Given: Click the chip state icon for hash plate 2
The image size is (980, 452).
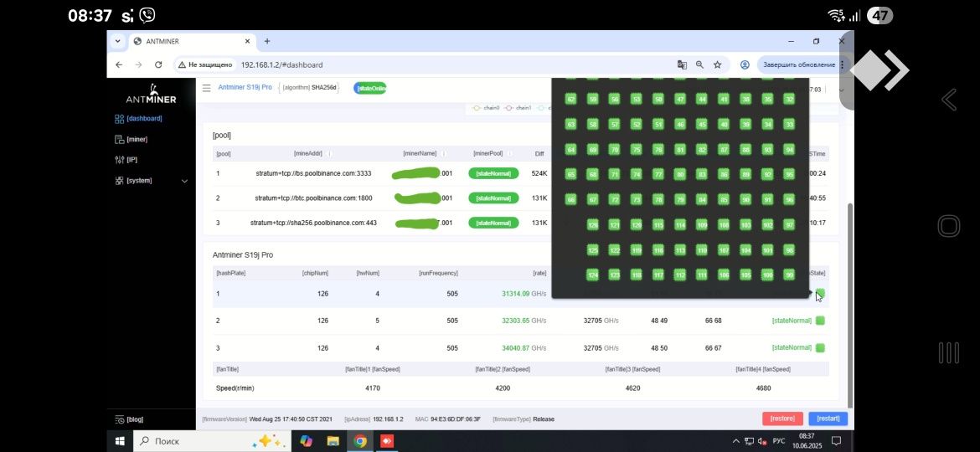Looking at the screenshot, I should [x=821, y=321].
